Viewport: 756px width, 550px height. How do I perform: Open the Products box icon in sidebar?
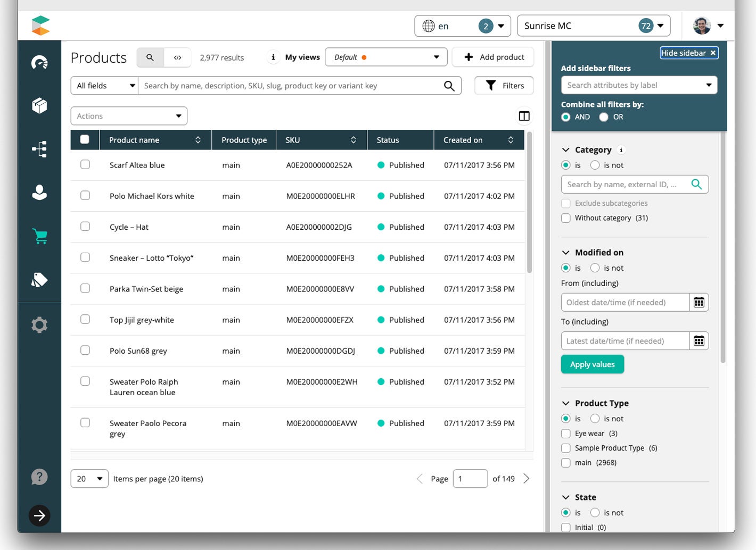click(39, 106)
